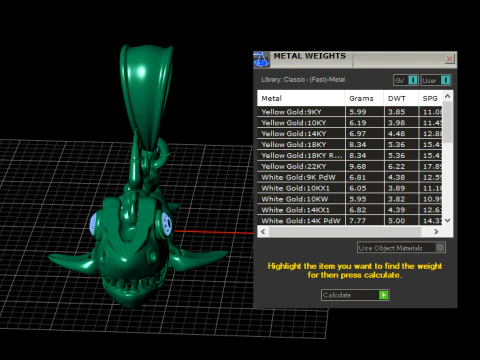Click the Metal Weights scale icon
The height and width of the screenshot is (360, 480).
[261, 60]
